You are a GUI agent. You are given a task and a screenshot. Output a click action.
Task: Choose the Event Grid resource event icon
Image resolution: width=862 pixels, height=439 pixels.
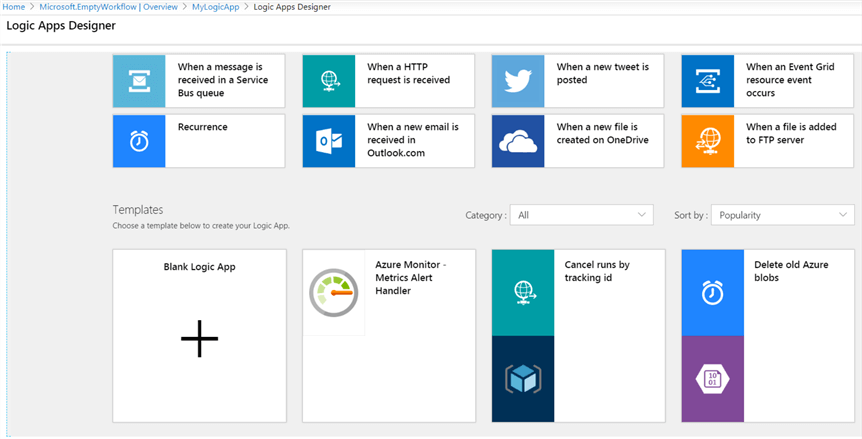click(707, 81)
